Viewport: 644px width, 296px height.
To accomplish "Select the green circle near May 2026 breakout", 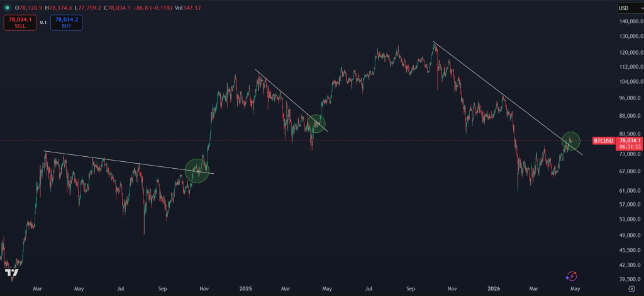I will tap(570, 140).
